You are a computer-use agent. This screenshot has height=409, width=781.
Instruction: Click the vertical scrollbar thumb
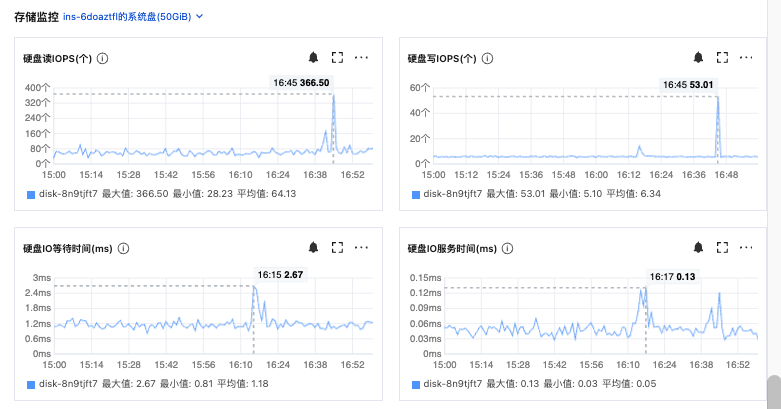coord(773,391)
